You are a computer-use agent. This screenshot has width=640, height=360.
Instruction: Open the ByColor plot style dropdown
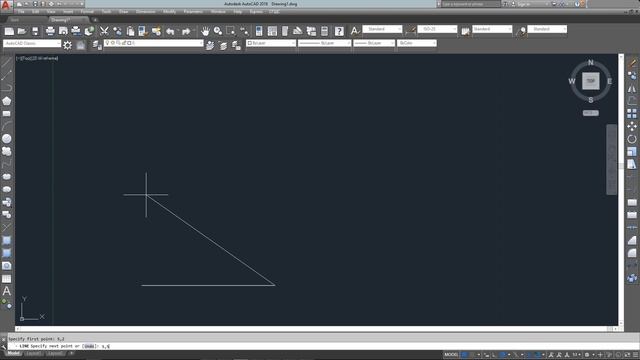coord(417,43)
